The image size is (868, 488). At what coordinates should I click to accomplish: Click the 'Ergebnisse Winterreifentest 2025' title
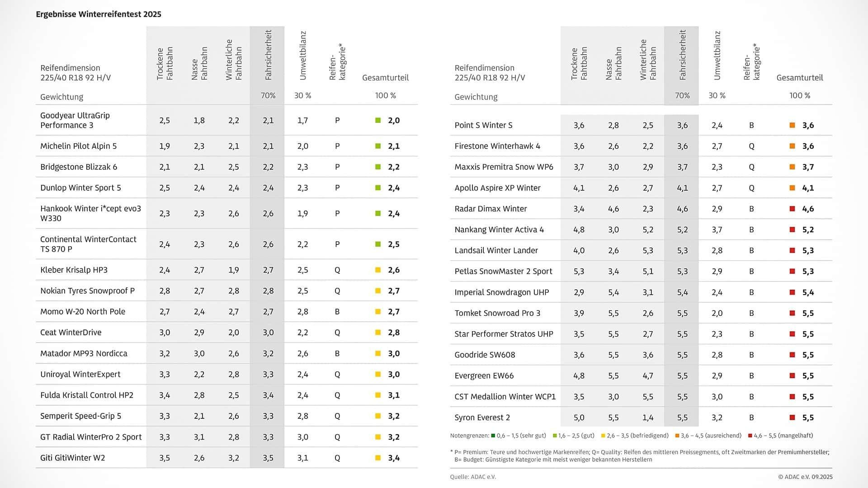pyautogui.click(x=99, y=14)
